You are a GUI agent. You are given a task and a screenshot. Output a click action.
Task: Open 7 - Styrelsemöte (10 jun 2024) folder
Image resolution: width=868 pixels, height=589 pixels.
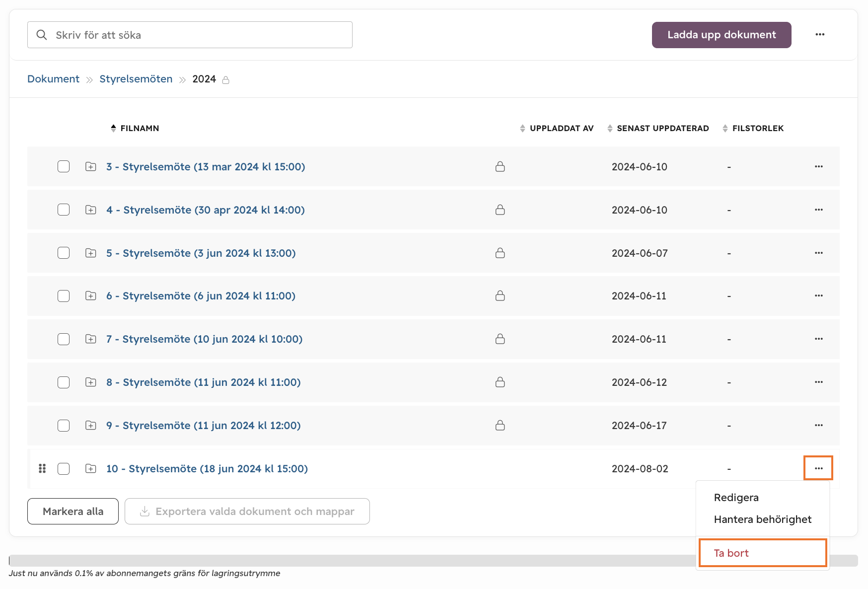click(205, 339)
